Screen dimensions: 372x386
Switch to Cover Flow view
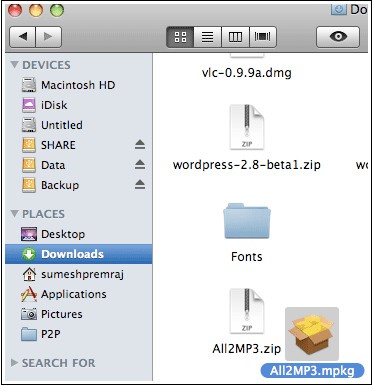pyautogui.click(x=263, y=37)
